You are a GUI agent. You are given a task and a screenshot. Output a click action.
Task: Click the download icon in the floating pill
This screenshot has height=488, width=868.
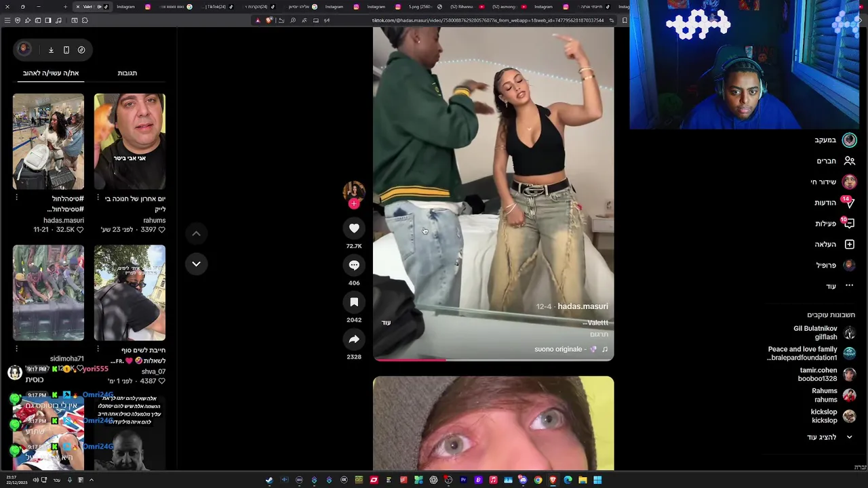[51, 49]
